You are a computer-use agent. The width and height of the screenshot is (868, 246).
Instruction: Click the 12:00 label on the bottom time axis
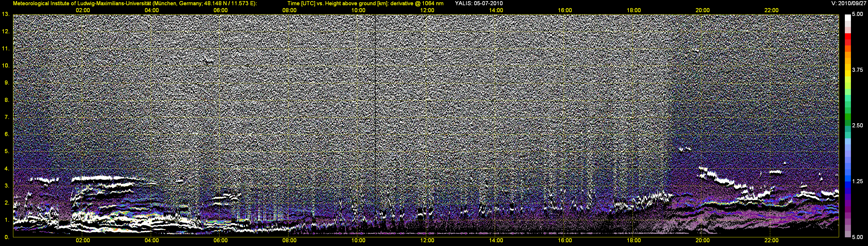427,241
